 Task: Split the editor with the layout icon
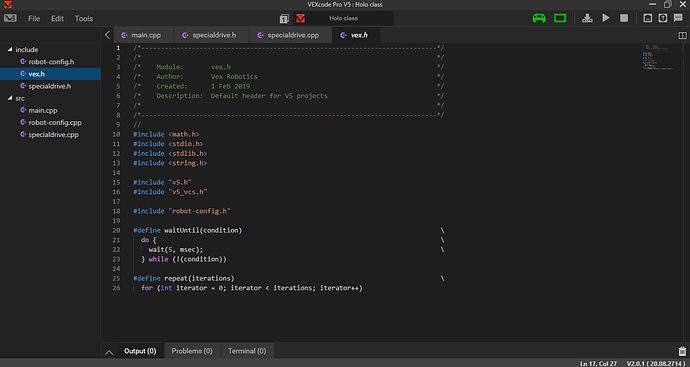pos(682,35)
